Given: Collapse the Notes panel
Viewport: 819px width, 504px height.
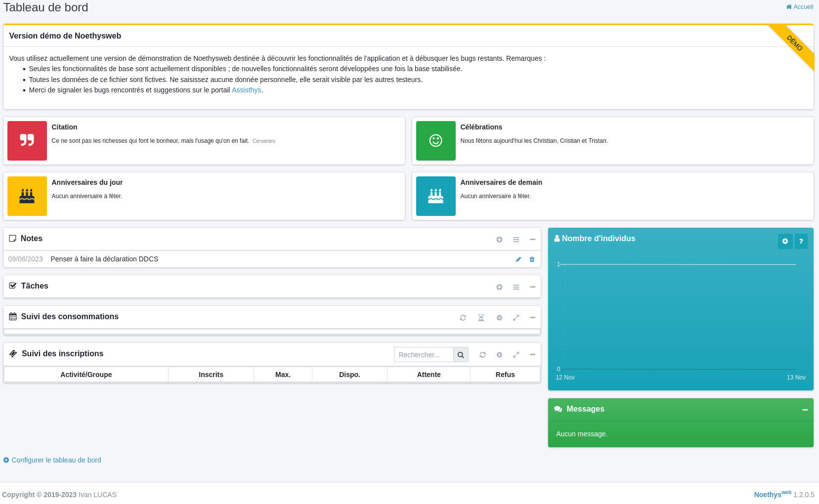Looking at the screenshot, I should pyautogui.click(x=532, y=240).
